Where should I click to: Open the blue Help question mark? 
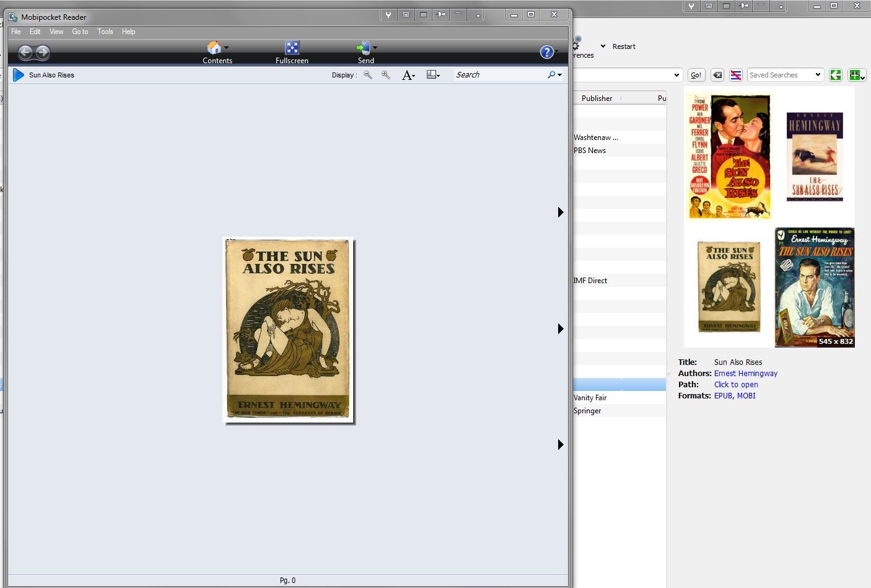tap(546, 53)
